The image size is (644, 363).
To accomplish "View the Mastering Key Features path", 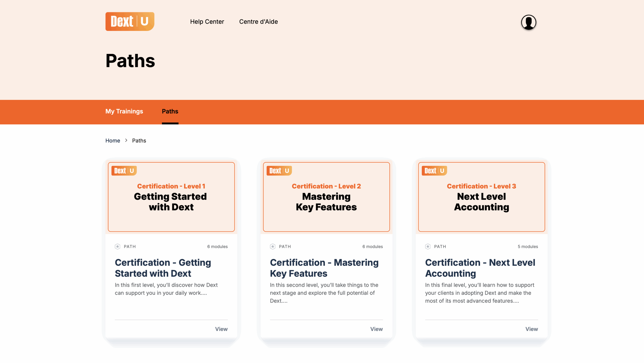I will click(377, 329).
